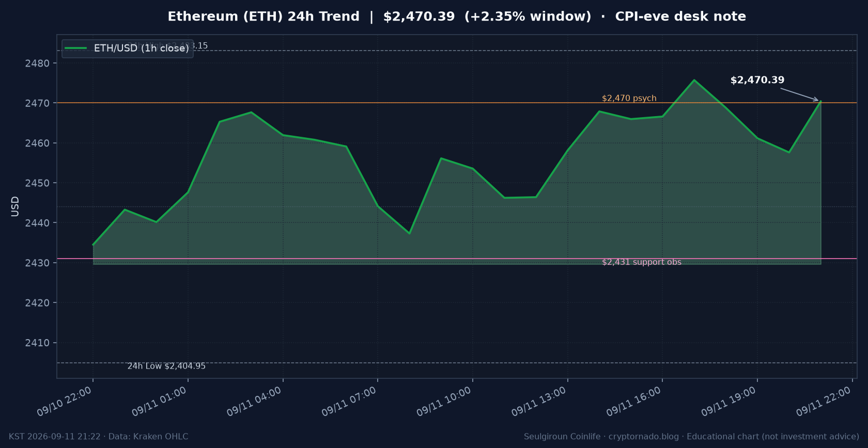This screenshot has width=868, height=448.
Task: Click the x-axis label "09/11 10:00"
Action: click(444, 401)
